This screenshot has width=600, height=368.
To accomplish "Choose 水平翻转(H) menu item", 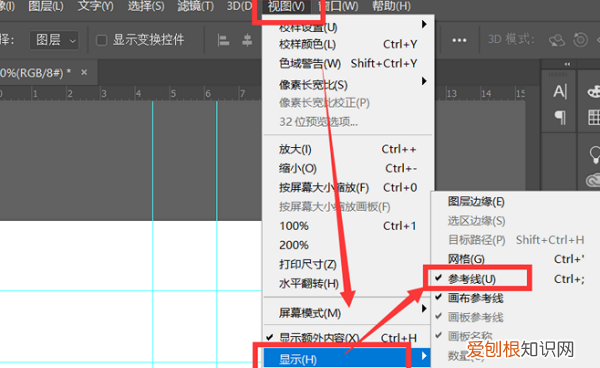I will click(x=348, y=283).
